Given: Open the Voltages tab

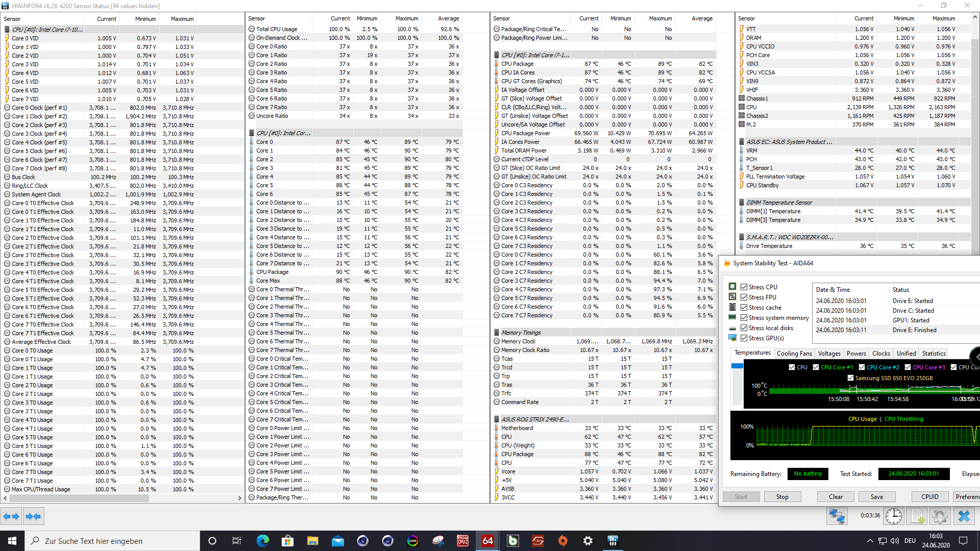Looking at the screenshot, I should click(829, 354).
